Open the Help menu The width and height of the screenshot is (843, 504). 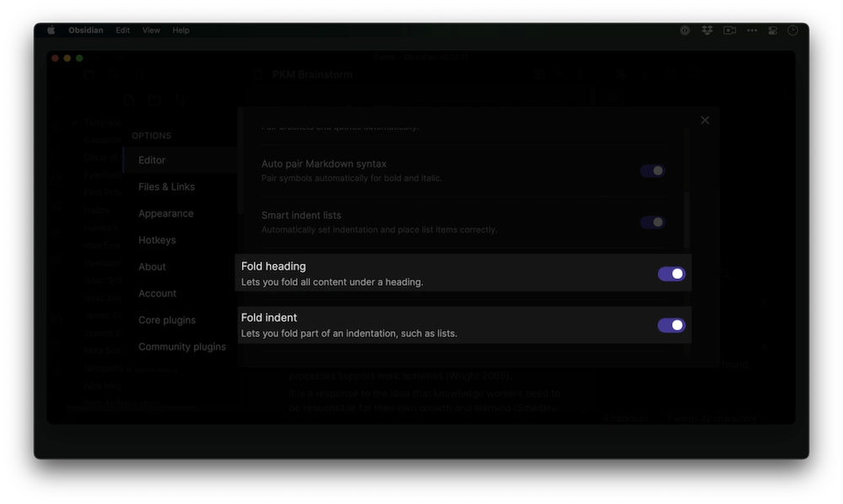180,30
